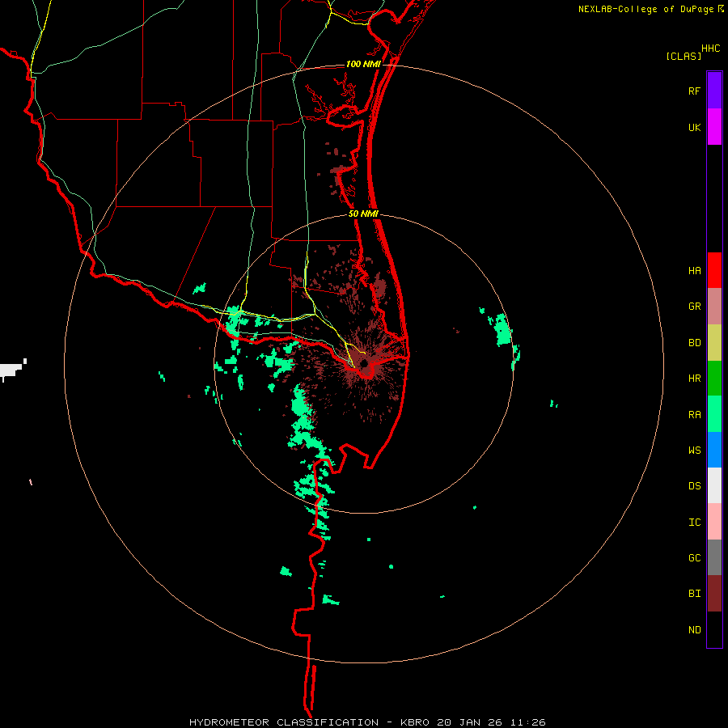Screen dimensions: 728x728
Task: Click the '50 NMI' range ring label
Action: pos(363,214)
